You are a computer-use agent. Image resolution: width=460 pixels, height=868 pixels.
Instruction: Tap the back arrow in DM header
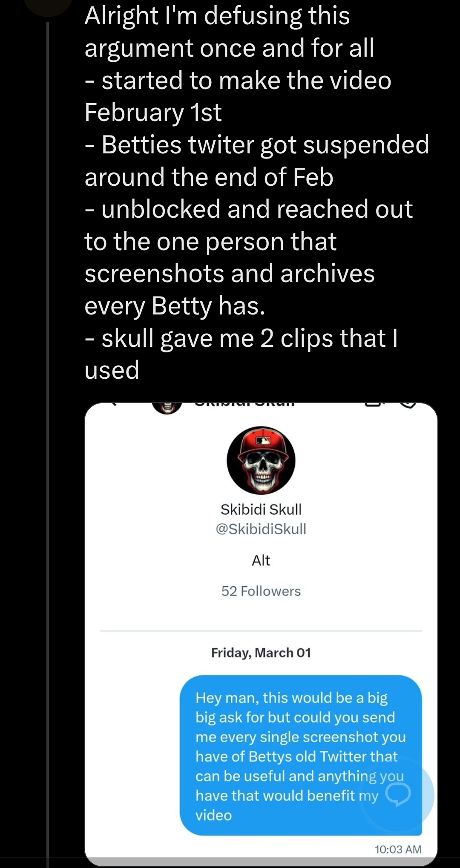[x=113, y=404]
